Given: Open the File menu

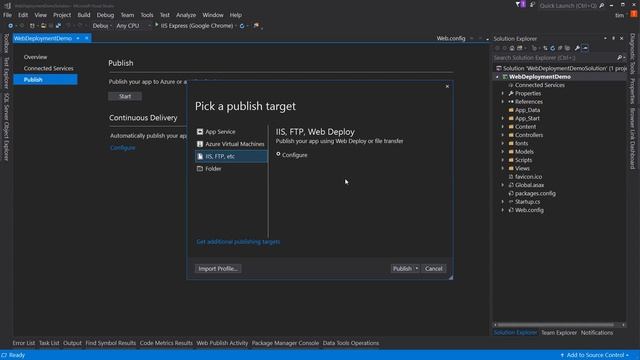Looking at the screenshot, I should (7, 15).
